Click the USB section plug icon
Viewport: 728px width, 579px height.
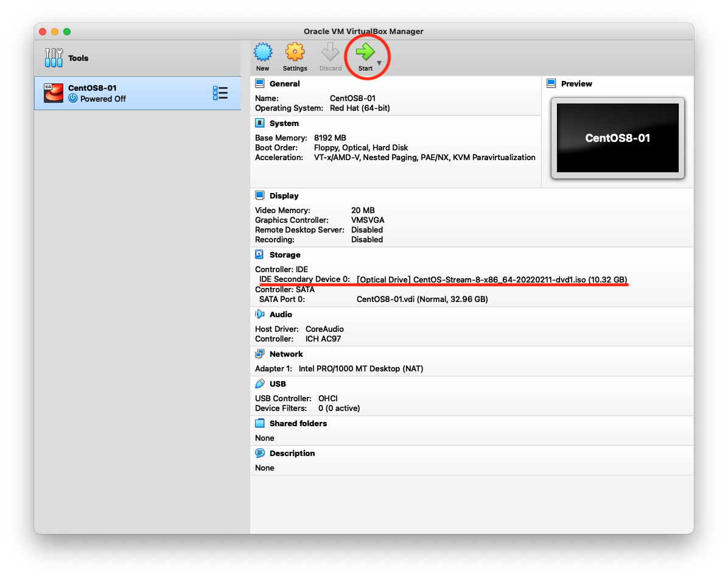(x=260, y=384)
